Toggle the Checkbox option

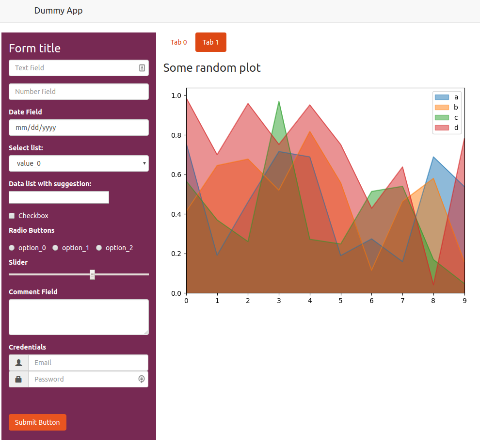point(12,216)
